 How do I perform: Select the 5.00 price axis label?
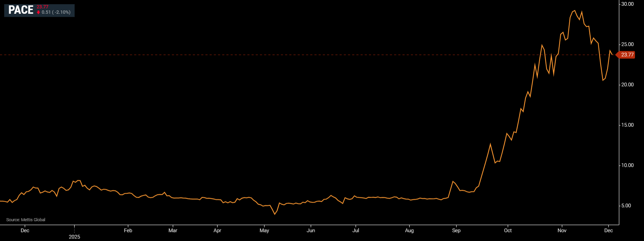[626, 205]
